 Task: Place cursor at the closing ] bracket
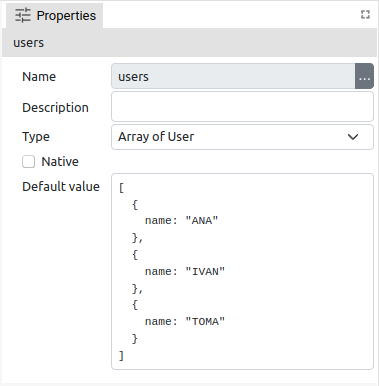[x=121, y=356]
